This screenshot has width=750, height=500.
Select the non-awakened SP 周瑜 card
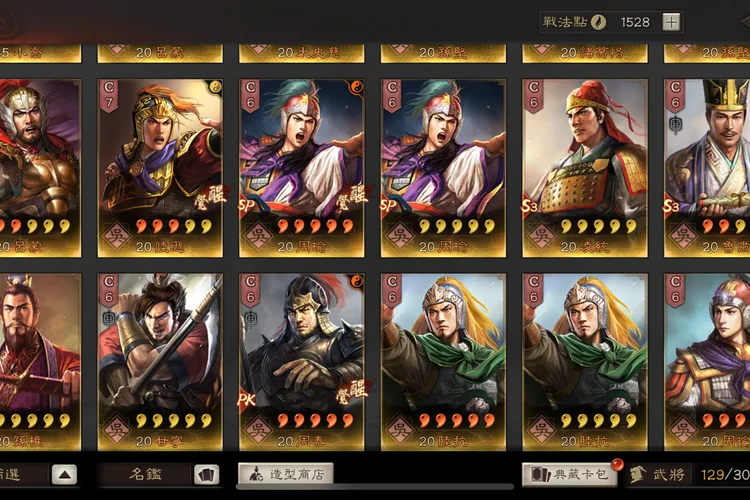click(443, 168)
